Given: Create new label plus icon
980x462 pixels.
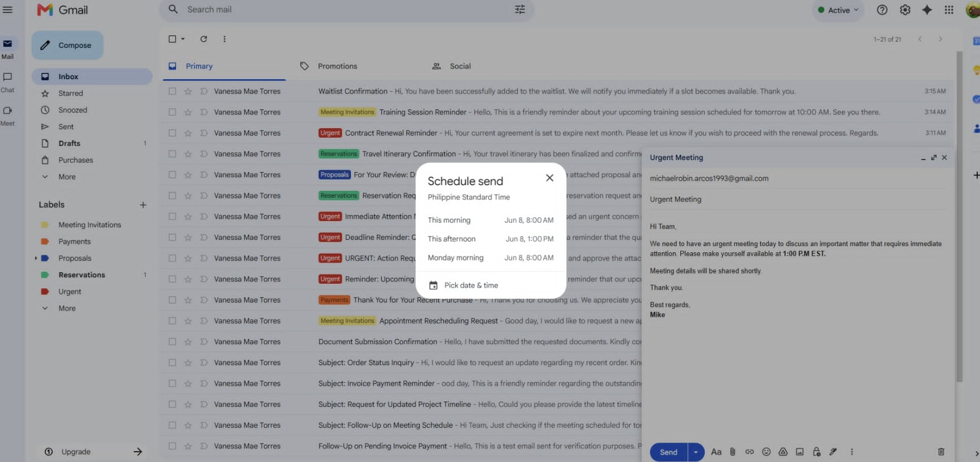Looking at the screenshot, I should click(x=143, y=205).
